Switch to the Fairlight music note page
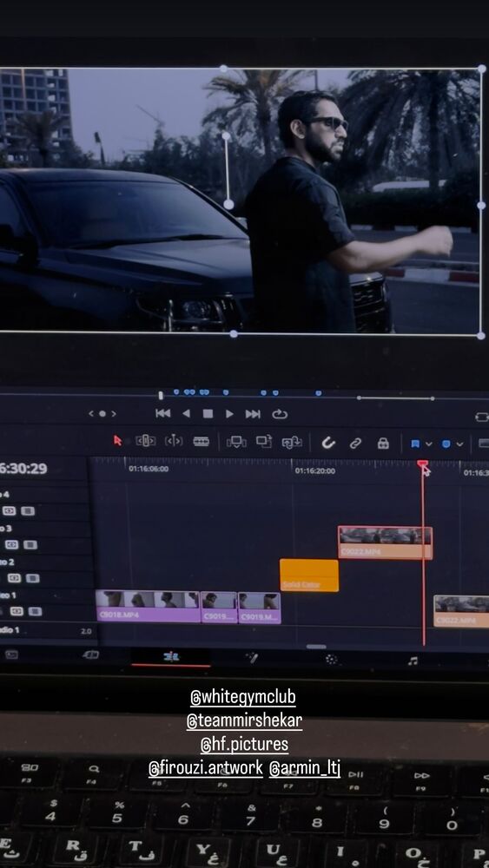This screenshot has width=489, height=868. [413, 661]
